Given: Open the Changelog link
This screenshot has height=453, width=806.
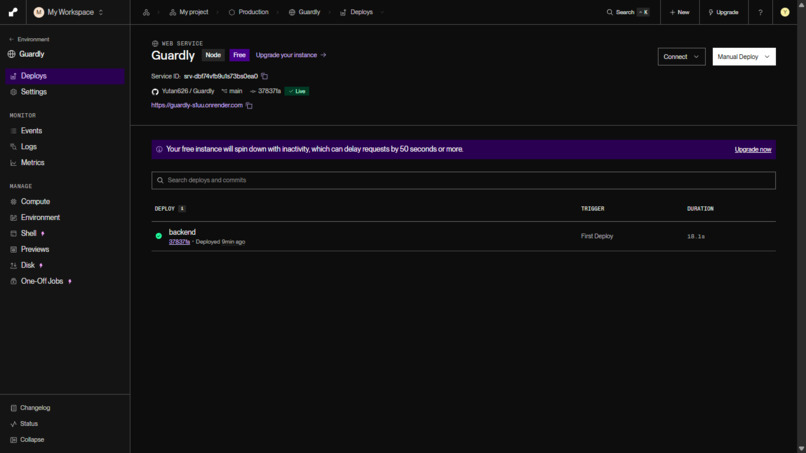Looking at the screenshot, I should [30, 408].
